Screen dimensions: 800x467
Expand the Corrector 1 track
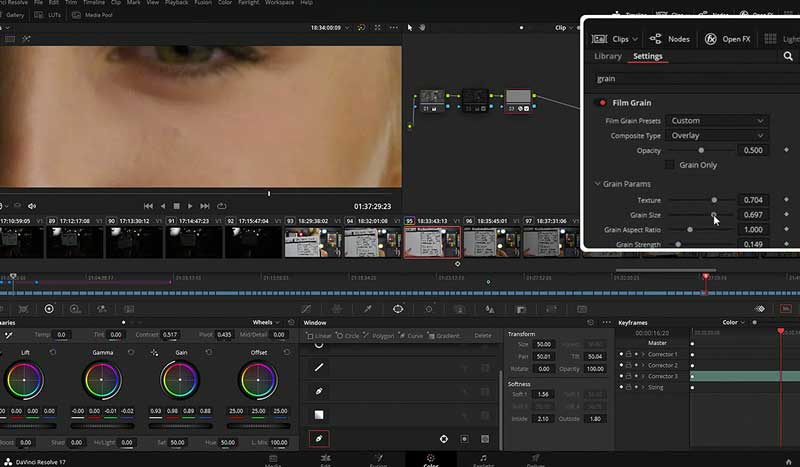coord(643,354)
